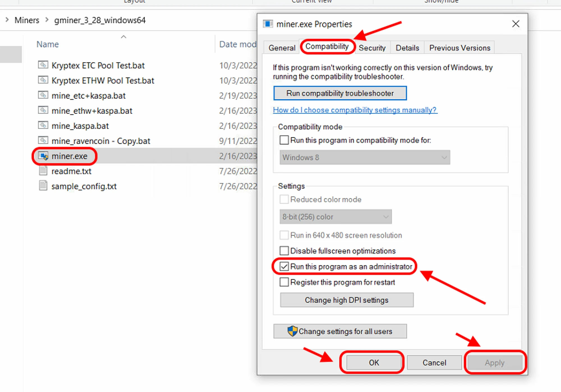Click the Kryptex ETHW Pool Test.bat icon
This screenshot has height=392, width=561.
point(43,80)
